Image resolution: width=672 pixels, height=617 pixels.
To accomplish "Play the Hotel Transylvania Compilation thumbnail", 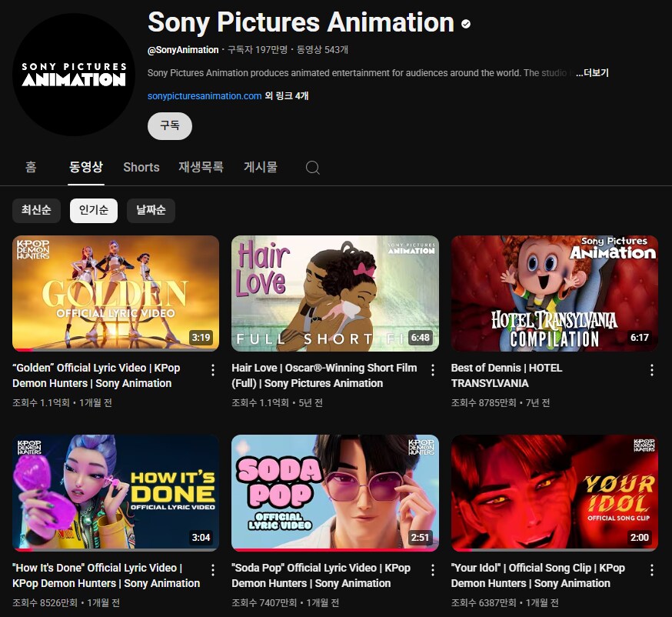I will coord(554,293).
